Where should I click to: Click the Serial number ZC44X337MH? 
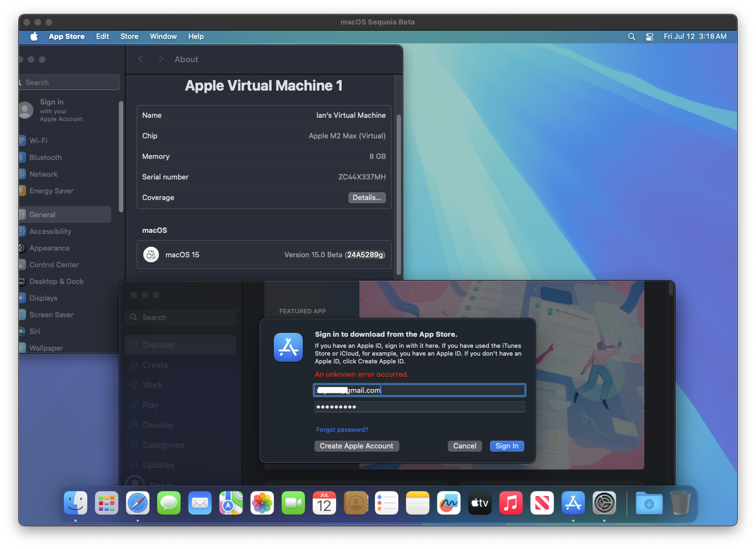coord(362,177)
